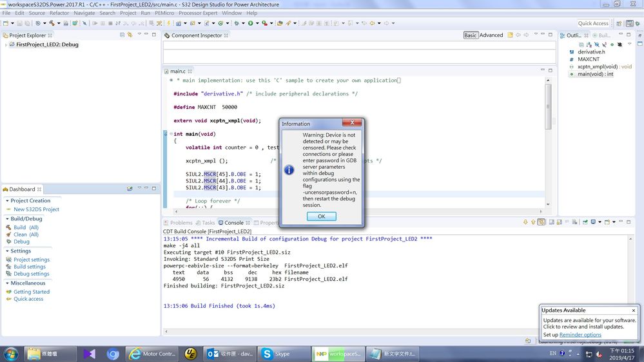Select MAXCNT in the Outline panel
Image resolution: width=644 pixels, height=362 pixels.
[588, 59]
